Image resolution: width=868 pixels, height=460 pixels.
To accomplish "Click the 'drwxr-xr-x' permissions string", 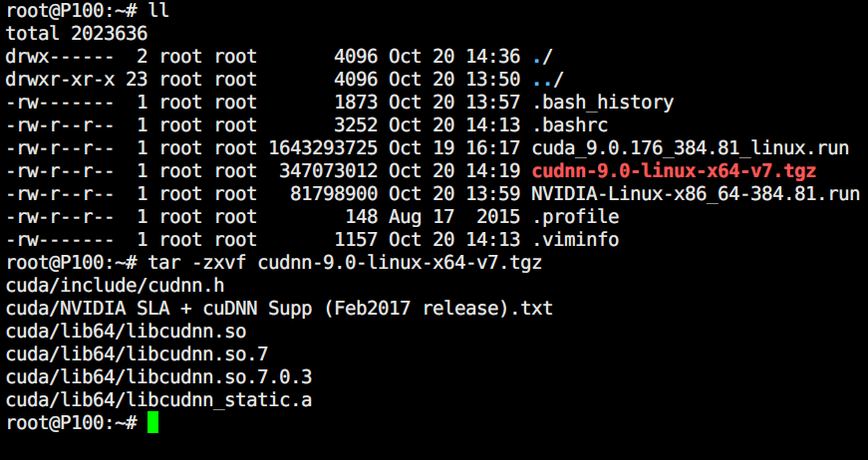I will [61, 80].
